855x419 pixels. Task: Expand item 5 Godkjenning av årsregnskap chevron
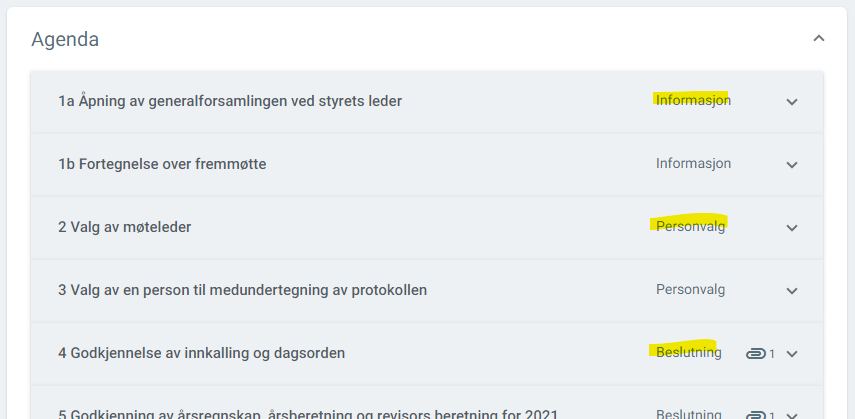(792, 415)
